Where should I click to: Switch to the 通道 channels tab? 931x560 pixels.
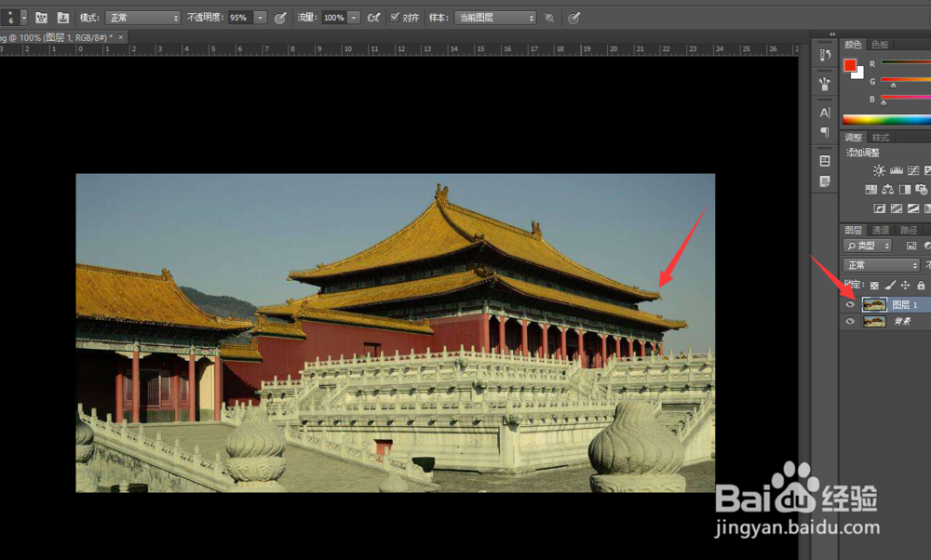(x=880, y=230)
